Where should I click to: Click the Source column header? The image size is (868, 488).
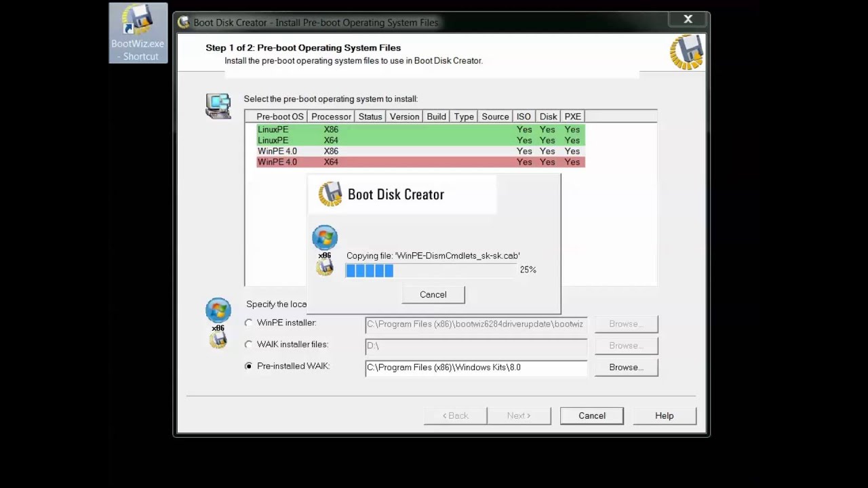(495, 117)
